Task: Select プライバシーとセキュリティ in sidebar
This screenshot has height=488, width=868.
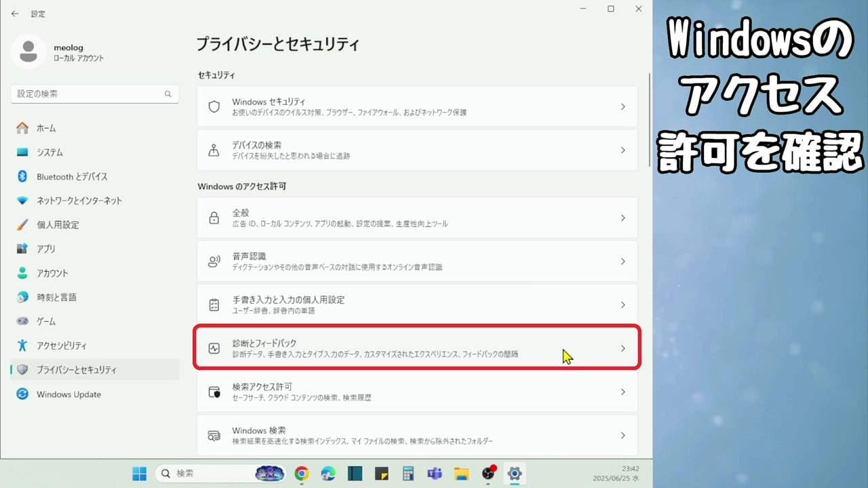Action: [x=95, y=370]
